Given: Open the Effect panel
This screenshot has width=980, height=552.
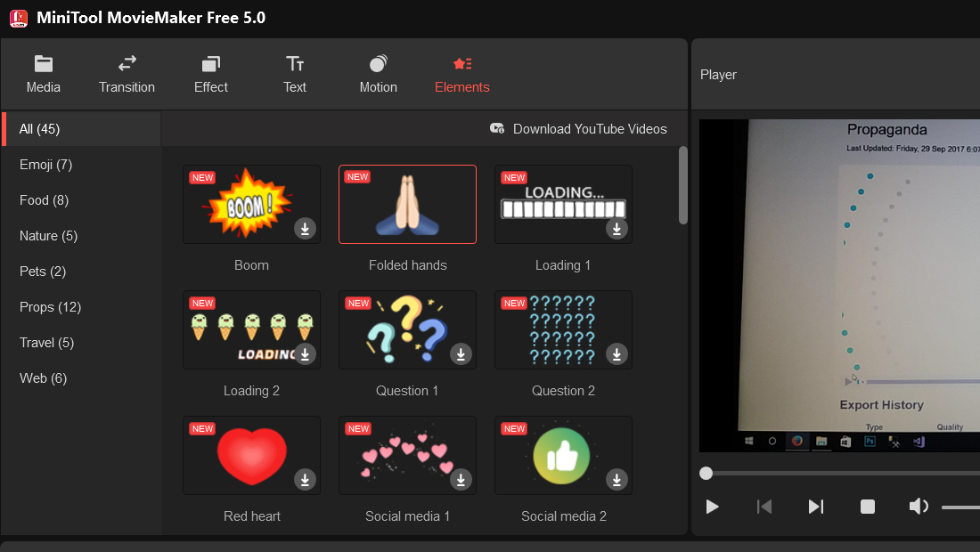Looking at the screenshot, I should coord(210,74).
